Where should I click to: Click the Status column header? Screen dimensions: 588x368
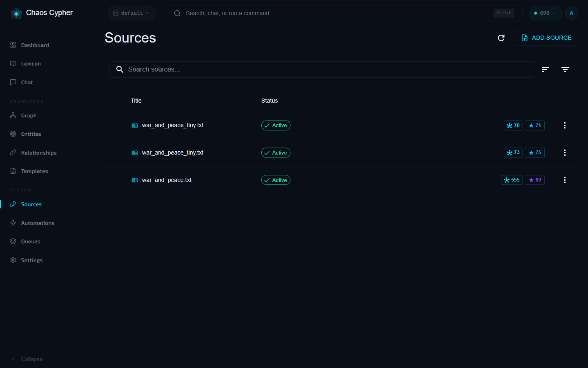click(269, 101)
